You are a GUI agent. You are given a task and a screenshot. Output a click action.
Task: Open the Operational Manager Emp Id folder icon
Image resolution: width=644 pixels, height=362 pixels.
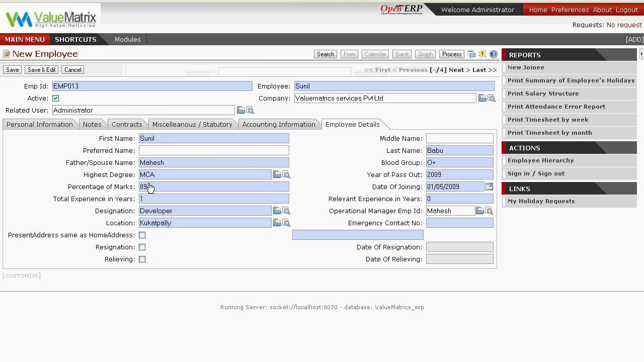(479, 211)
